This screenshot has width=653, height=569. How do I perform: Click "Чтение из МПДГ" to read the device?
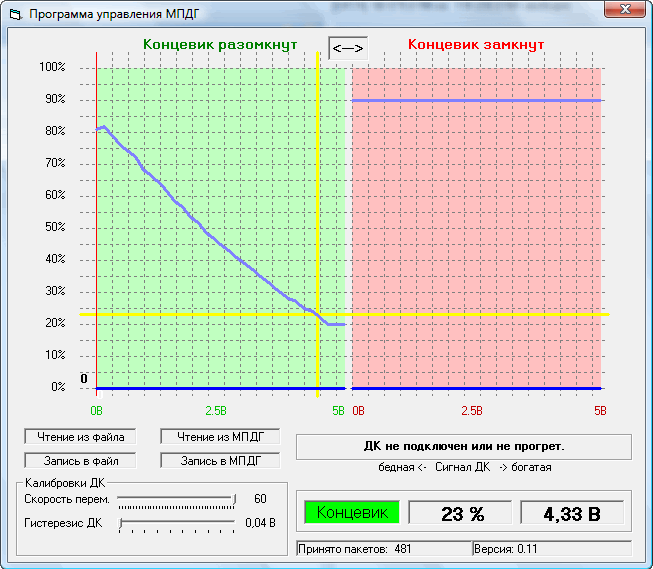(x=220, y=436)
